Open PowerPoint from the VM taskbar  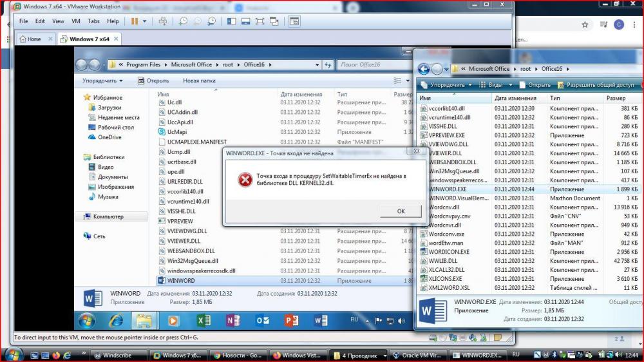coord(291,320)
